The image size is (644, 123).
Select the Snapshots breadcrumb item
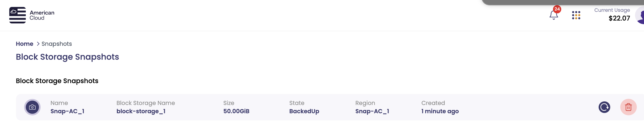click(57, 44)
